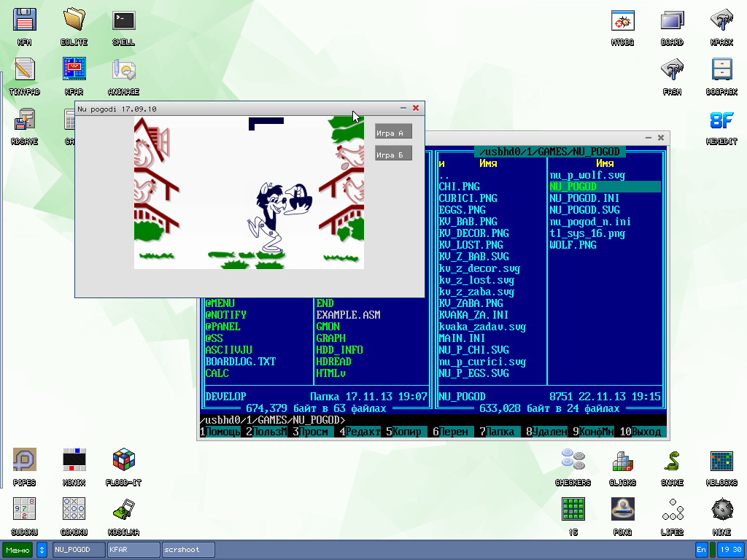Select WOLF.PNG in the file list
The image size is (747, 560).
point(573,245)
